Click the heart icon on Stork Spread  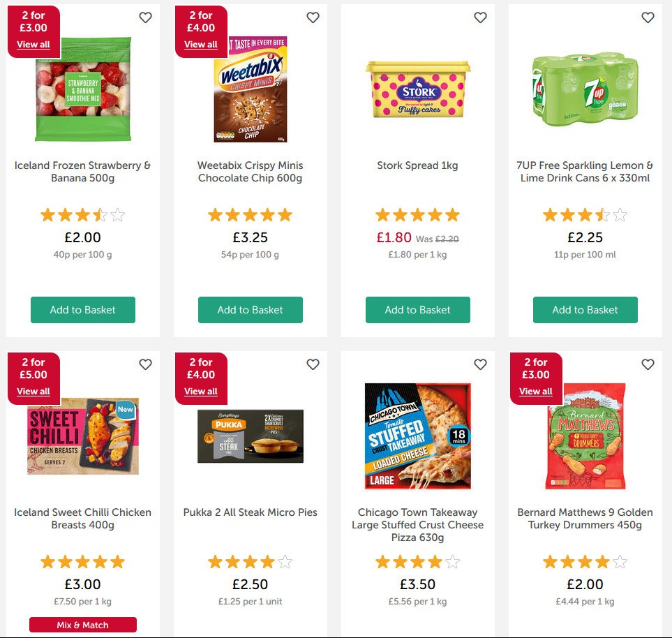coord(480,17)
